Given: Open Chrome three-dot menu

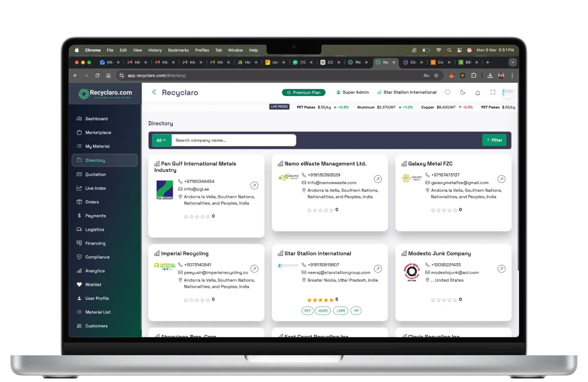Looking at the screenshot, I should pyautogui.click(x=512, y=75).
